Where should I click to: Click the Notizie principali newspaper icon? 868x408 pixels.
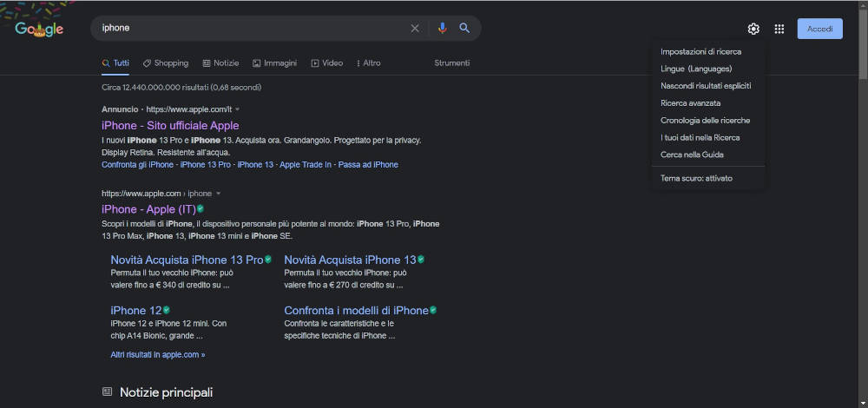(107, 392)
